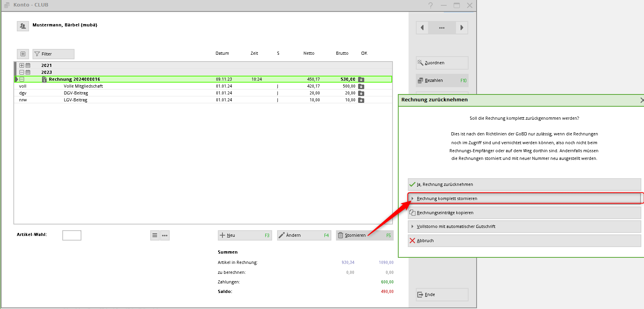Click Abbruch to cancel the dialog
The height and width of the screenshot is (309, 644).
[x=524, y=241]
